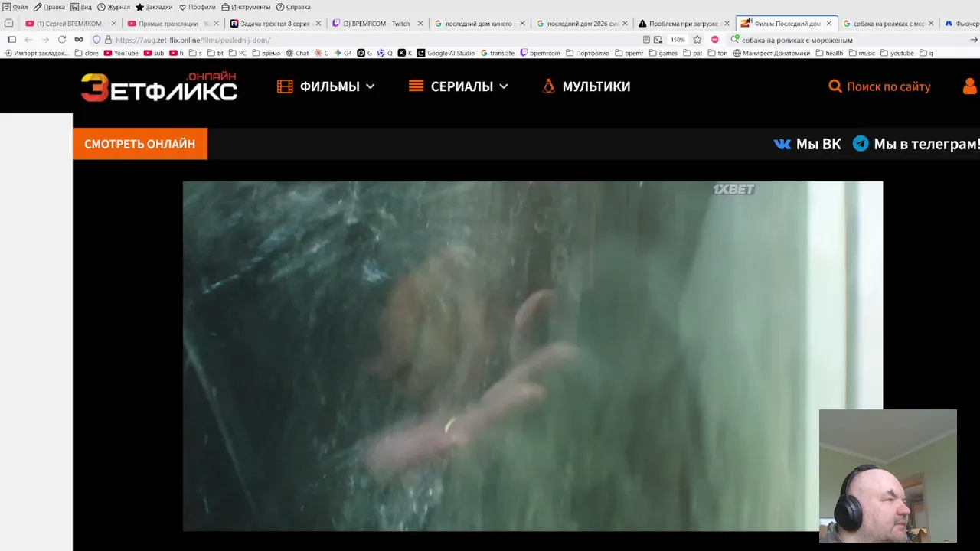Click the movie video player area
The image size is (980, 551).
[x=532, y=356]
